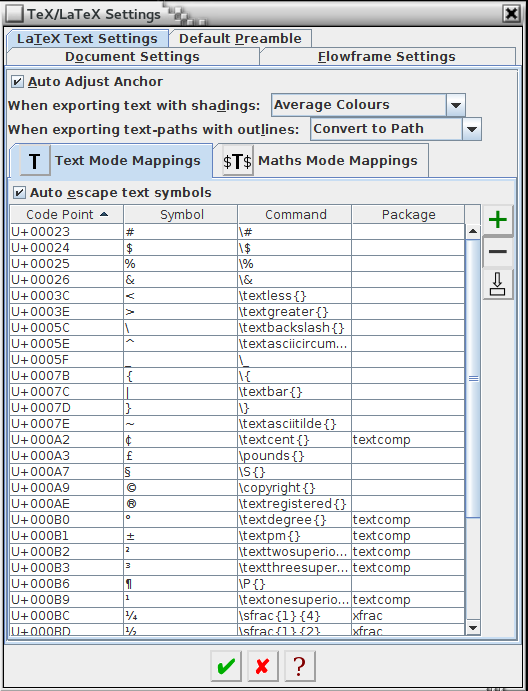Switch to Flowframe Settings tab
Image resolution: width=528 pixels, height=691 pixels.
click(x=387, y=56)
